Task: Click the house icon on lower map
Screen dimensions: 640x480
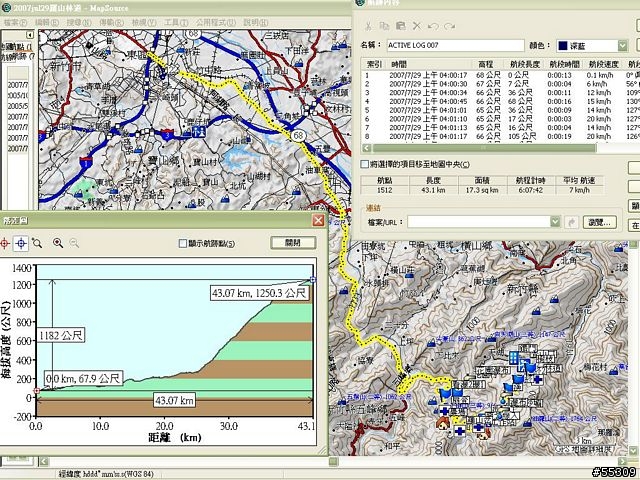Action: click(x=442, y=424)
